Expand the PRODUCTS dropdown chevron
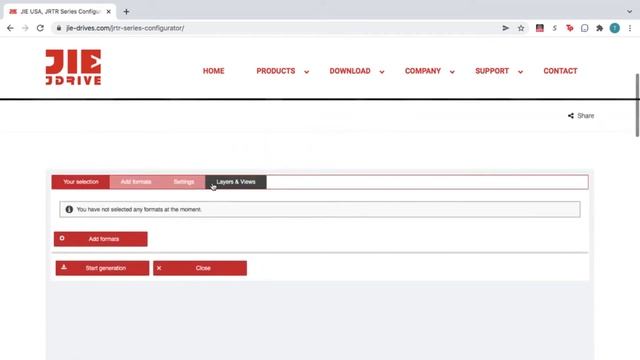 point(307,72)
